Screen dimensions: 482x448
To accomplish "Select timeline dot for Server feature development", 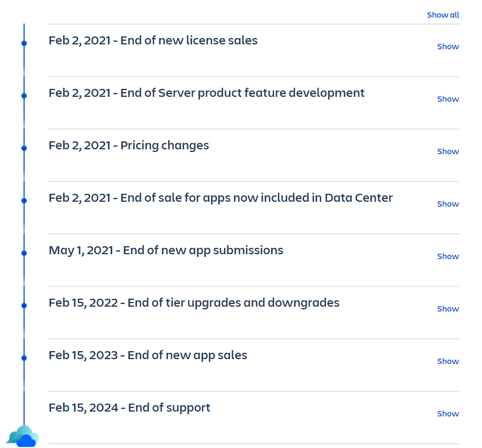I will [24, 96].
